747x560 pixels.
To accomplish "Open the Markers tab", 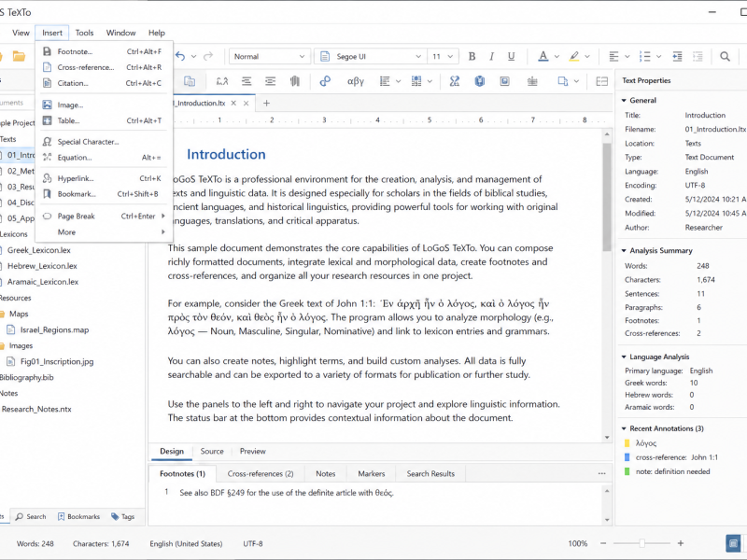I will pos(371,474).
